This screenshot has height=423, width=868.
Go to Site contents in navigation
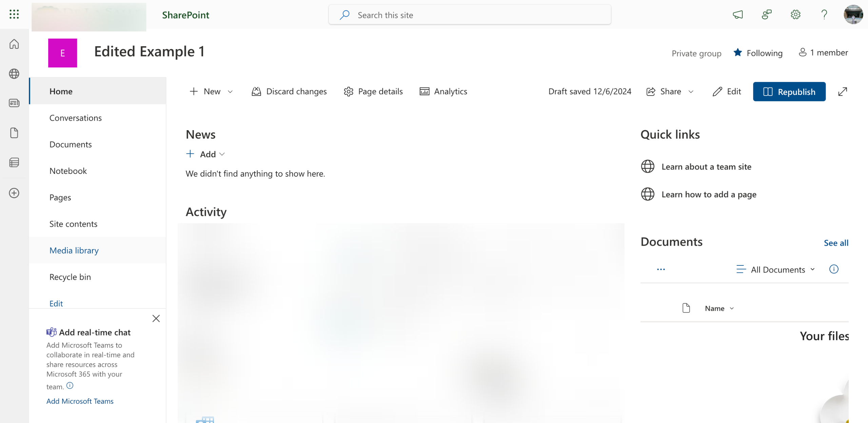(x=73, y=224)
